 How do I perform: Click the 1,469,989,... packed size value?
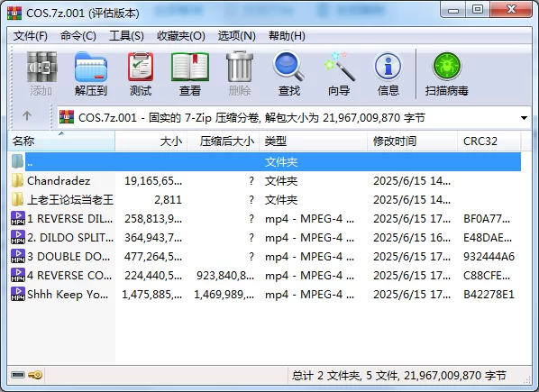224,294
